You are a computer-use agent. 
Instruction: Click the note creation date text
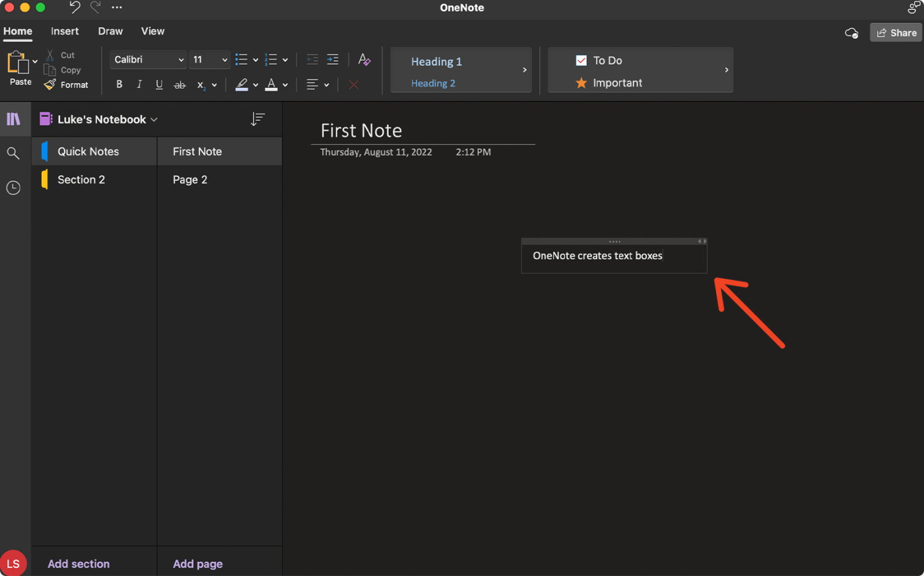(x=376, y=152)
